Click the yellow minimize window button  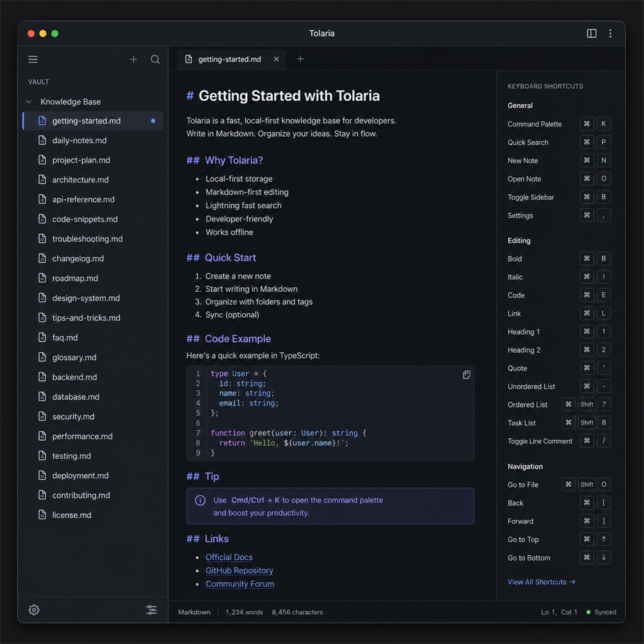[x=43, y=33]
